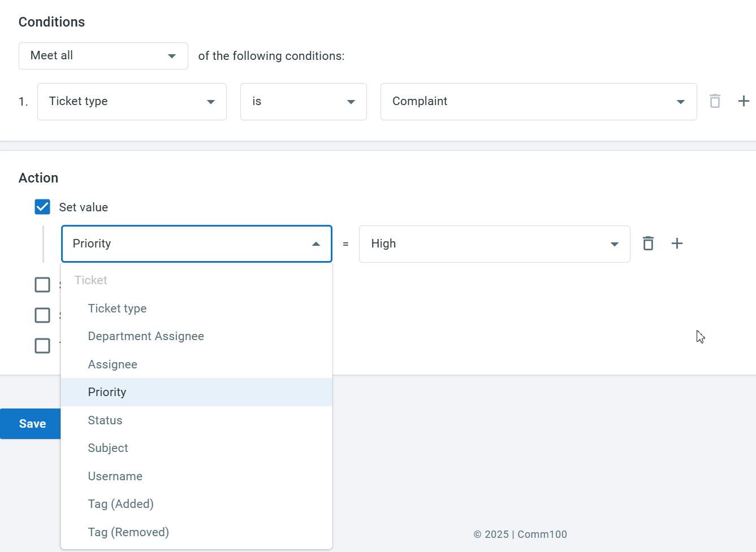Select the highlighted Priority option
The image size is (756, 552).
click(x=197, y=392)
